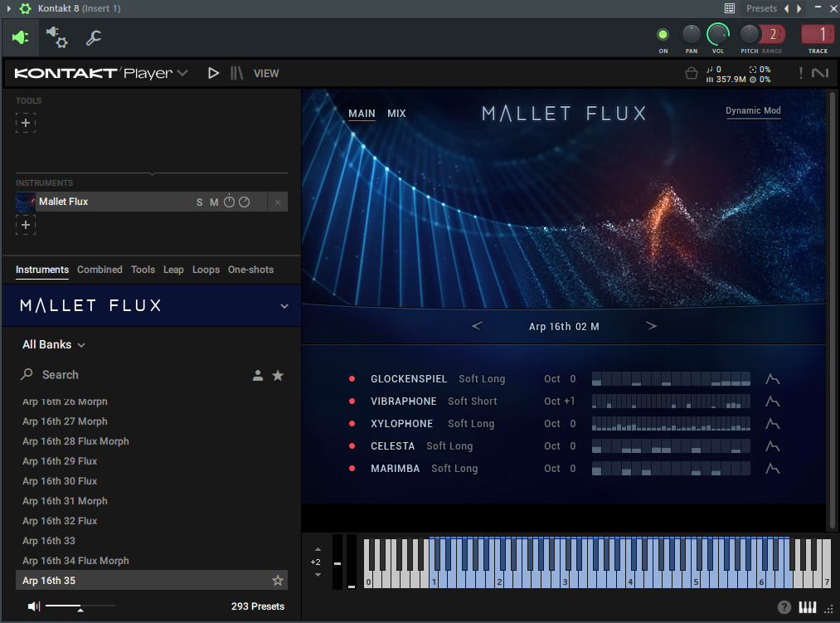Toggle keyboard visibility icon at bottom right
The image size is (840, 623).
(807, 607)
